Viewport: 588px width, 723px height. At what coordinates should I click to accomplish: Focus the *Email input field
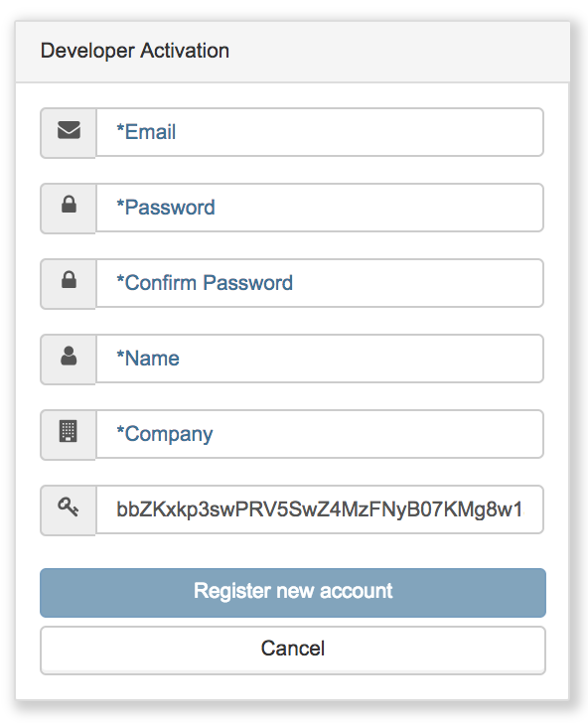click(x=320, y=132)
